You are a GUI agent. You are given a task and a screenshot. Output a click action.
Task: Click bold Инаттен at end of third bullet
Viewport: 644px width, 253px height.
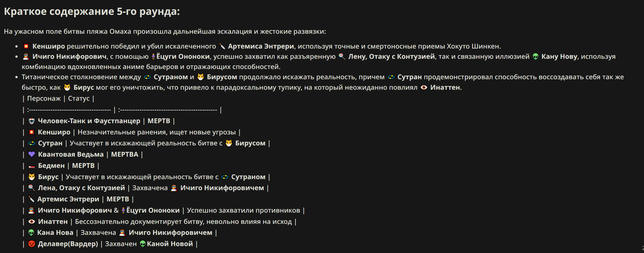point(446,87)
